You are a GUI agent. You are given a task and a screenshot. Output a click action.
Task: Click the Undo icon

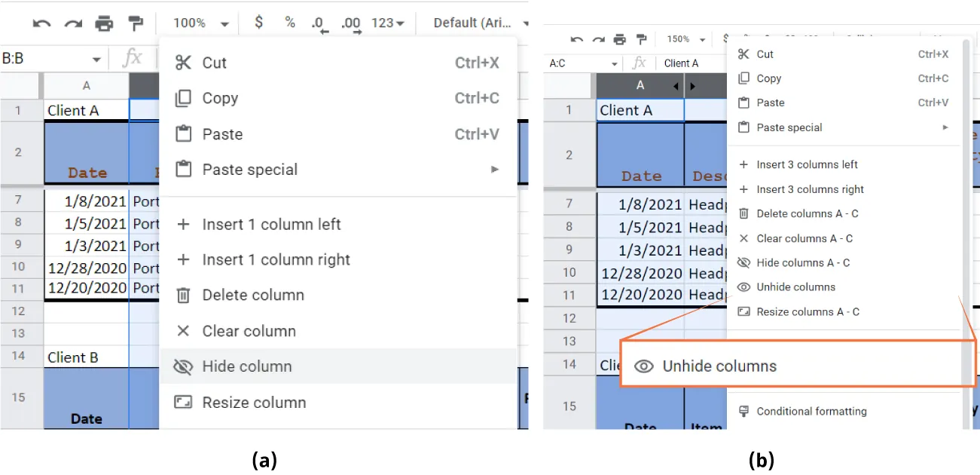(x=42, y=23)
